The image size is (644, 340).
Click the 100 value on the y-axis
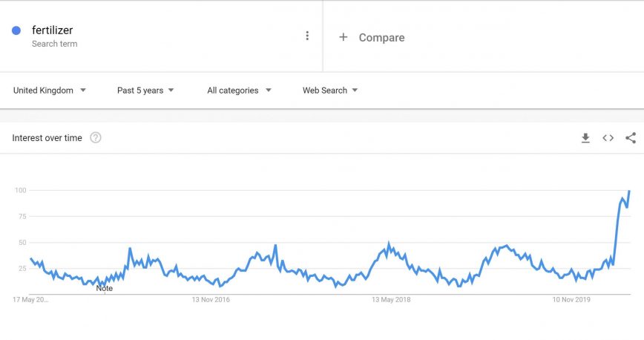pyautogui.click(x=20, y=191)
